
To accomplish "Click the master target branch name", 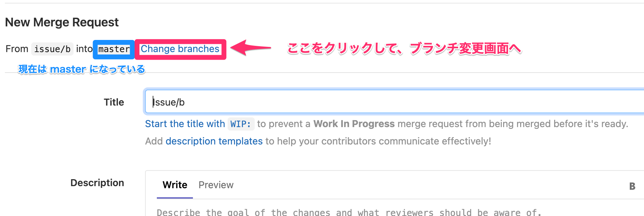I will pyautogui.click(x=114, y=49).
